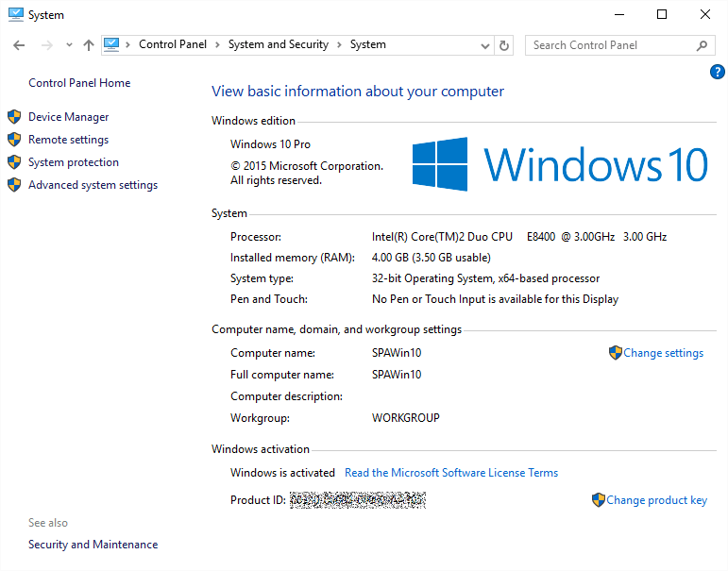Click shield icon beside Change product key
Screen dimensions: 728x571
pyautogui.click(x=599, y=500)
